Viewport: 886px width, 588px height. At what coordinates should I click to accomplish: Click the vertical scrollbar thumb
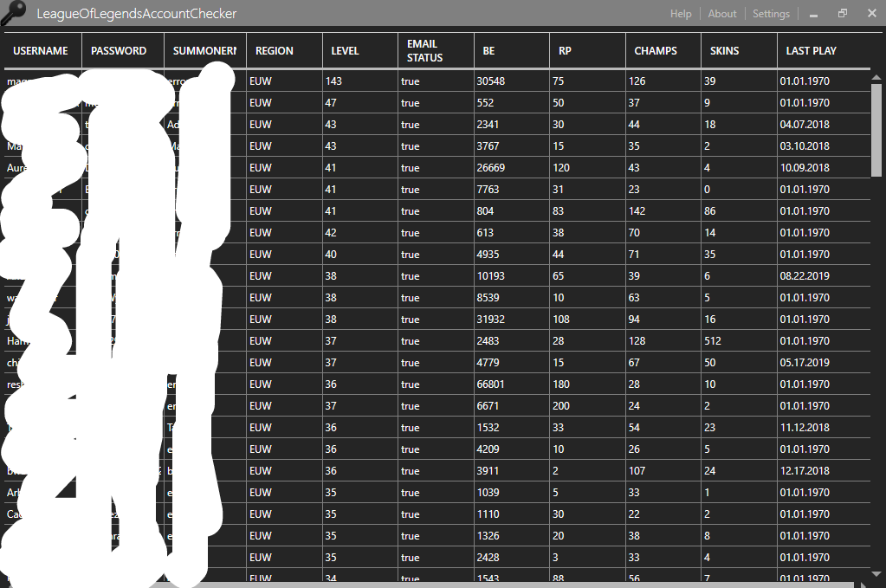876,131
